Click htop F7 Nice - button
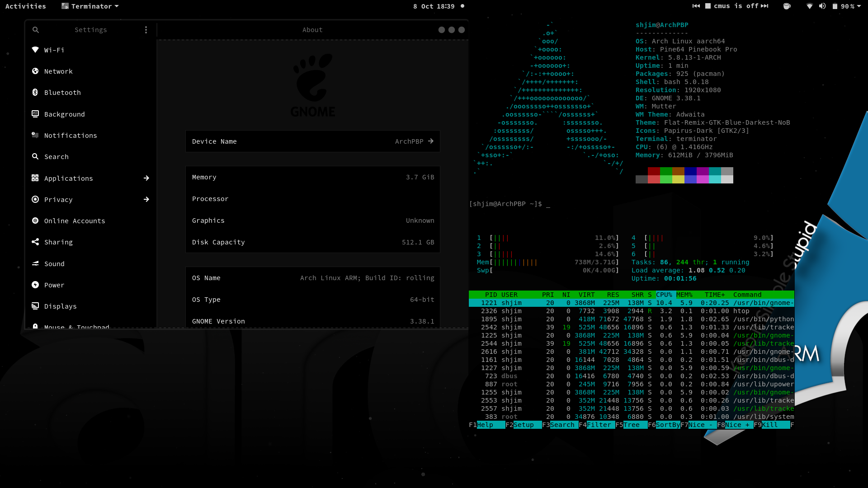Screen dimensions: 868x488 pyautogui.click(x=699, y=425)
